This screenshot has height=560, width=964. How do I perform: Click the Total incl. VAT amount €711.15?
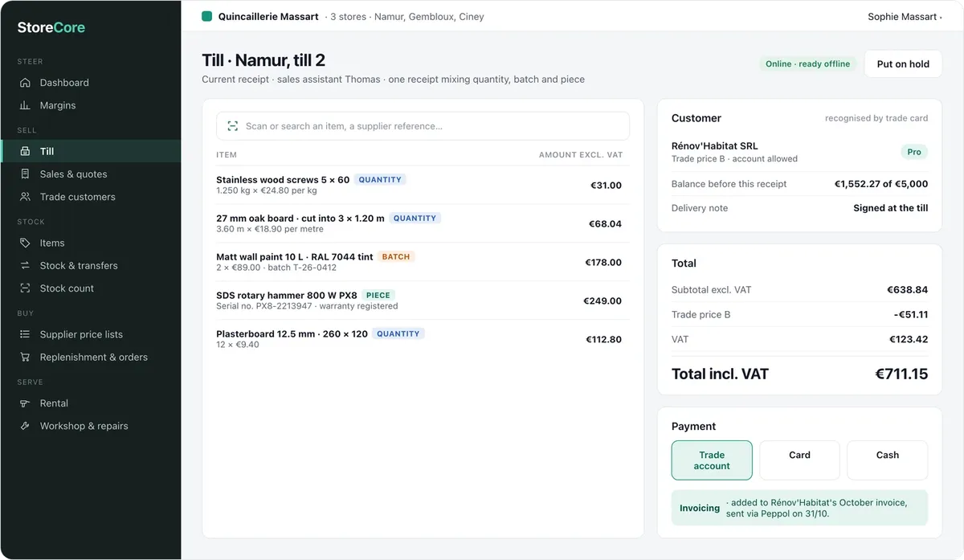coord(901,374)
